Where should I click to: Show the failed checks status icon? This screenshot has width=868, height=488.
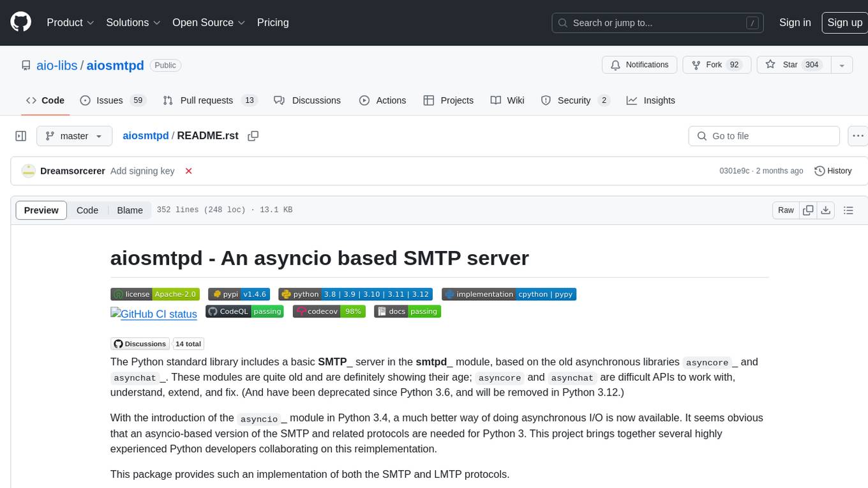coord(188,171)
